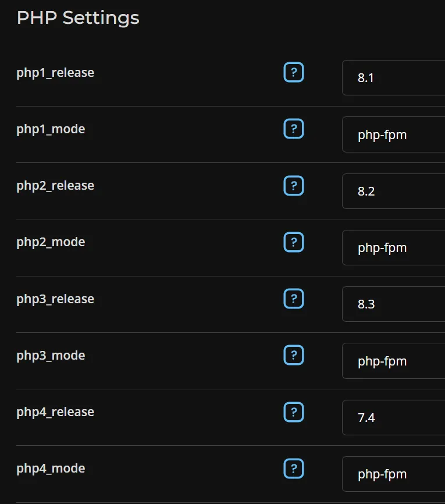Image resolution: width=445 pixels, height=504 pixels.
Task: Expand the php2_mode php-fpm selector
Action: pyautogui.click(x=393, y=248)
